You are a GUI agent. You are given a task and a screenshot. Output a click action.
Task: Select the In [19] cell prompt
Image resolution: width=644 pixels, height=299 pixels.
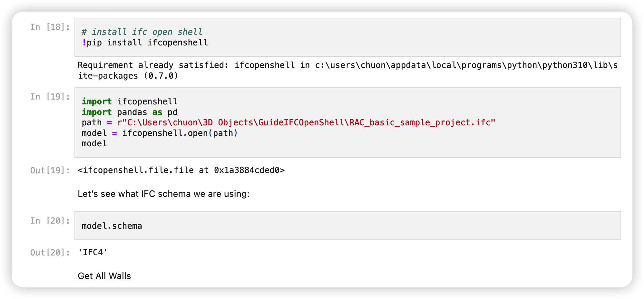click(x=50, y=97)
